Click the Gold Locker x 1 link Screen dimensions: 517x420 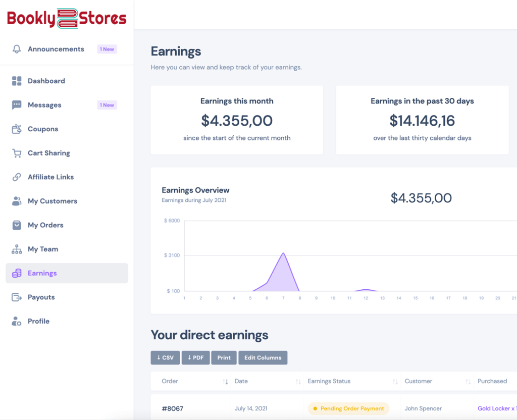(x=497, y=408)
